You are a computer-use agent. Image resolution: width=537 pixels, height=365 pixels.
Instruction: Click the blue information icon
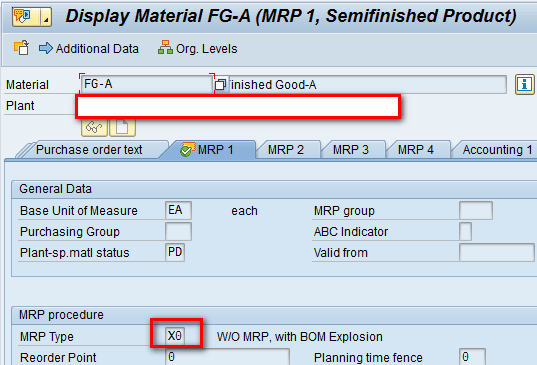click(x=524, y=84)
